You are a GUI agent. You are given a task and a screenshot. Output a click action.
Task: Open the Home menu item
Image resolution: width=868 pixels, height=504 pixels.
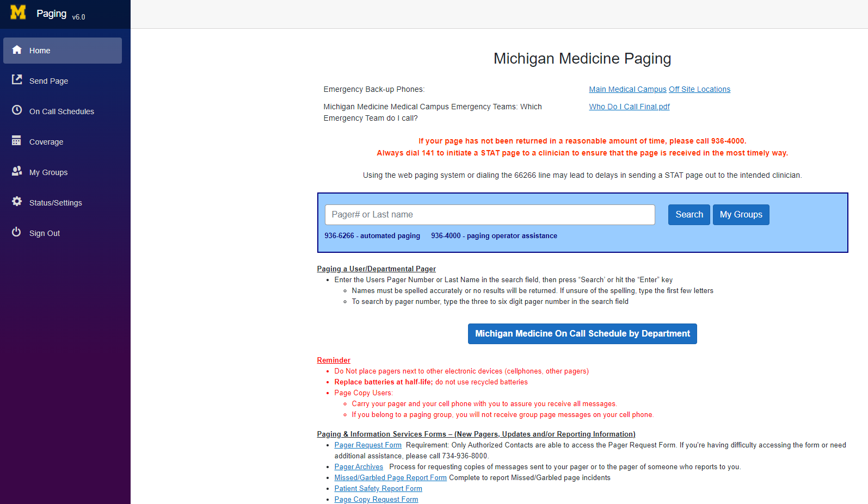point(63,51)
